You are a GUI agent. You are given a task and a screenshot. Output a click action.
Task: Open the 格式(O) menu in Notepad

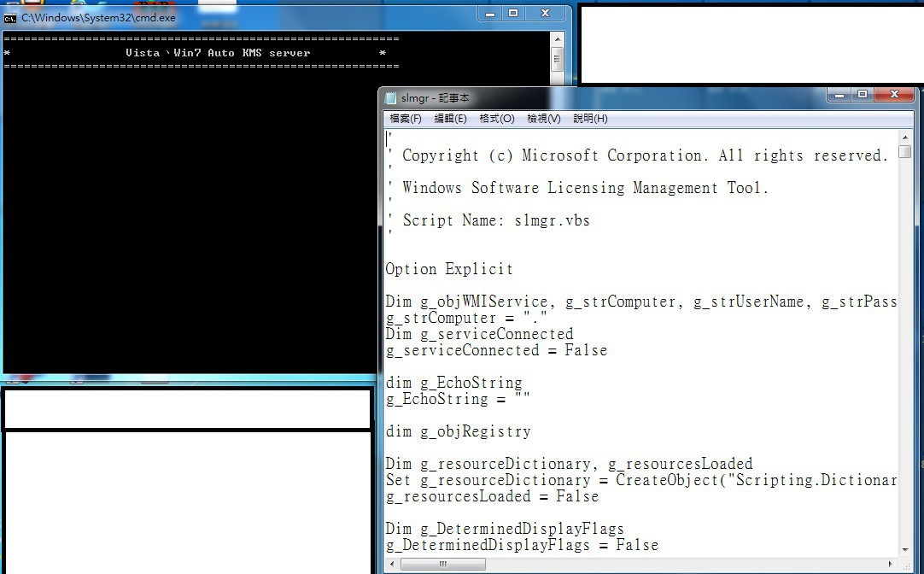point(497,119)
